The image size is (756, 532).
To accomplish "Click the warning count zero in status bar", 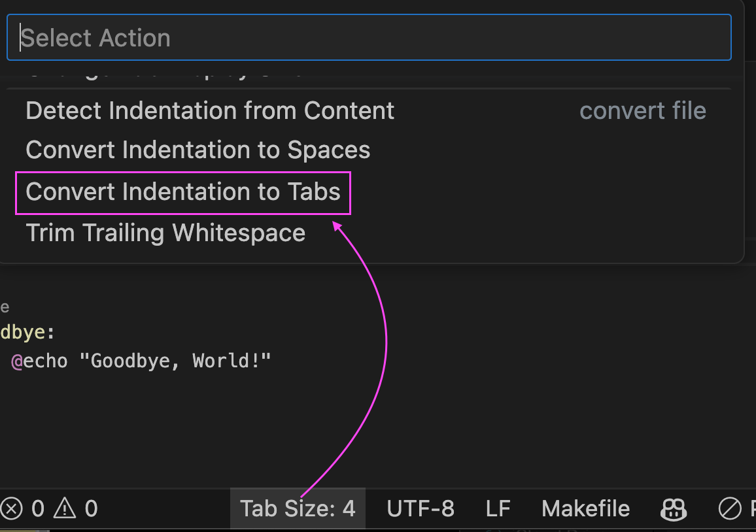I will (x=91, y=508).
